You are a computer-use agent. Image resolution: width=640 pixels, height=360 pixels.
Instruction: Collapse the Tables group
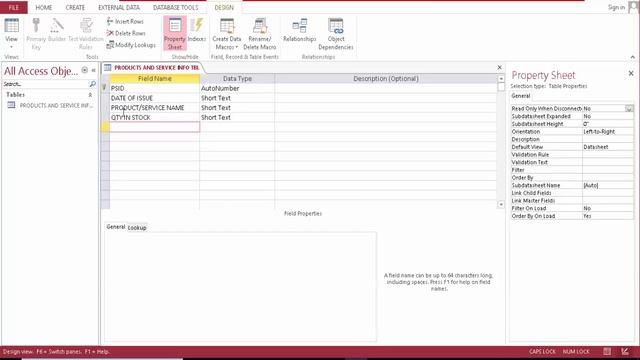(x=90, y=95)
